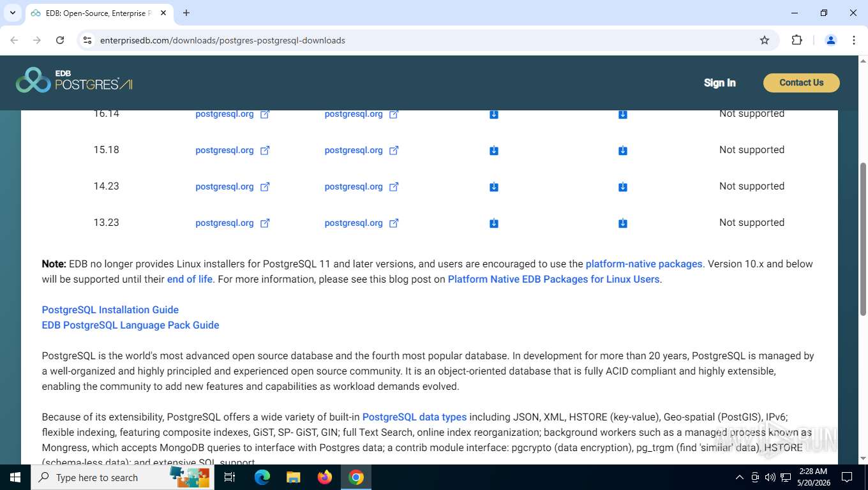Open Task View on the taskbar
The height and width of the screenshot is (490, 868).
point(230,477)
